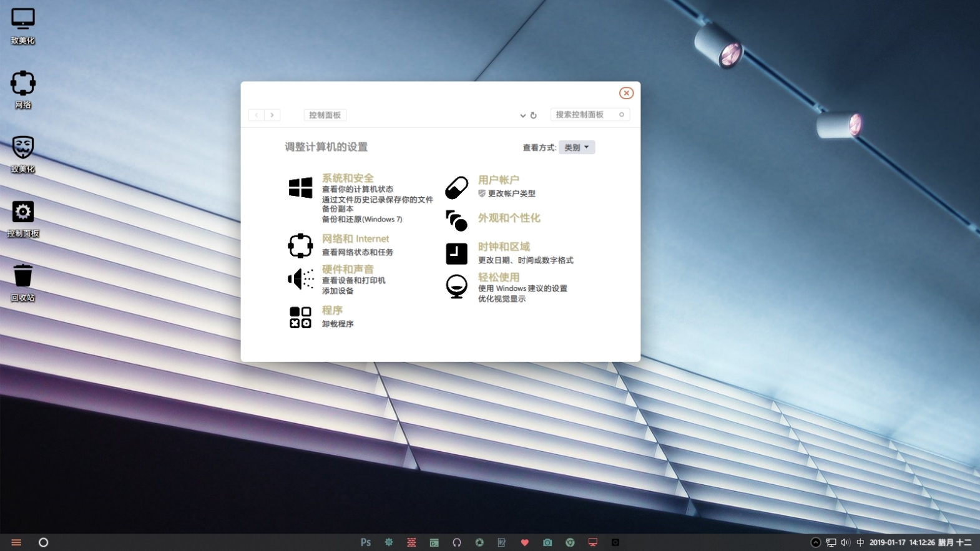
Task: Click the 搜索控制面板 search field
Action: click(590, 114)
